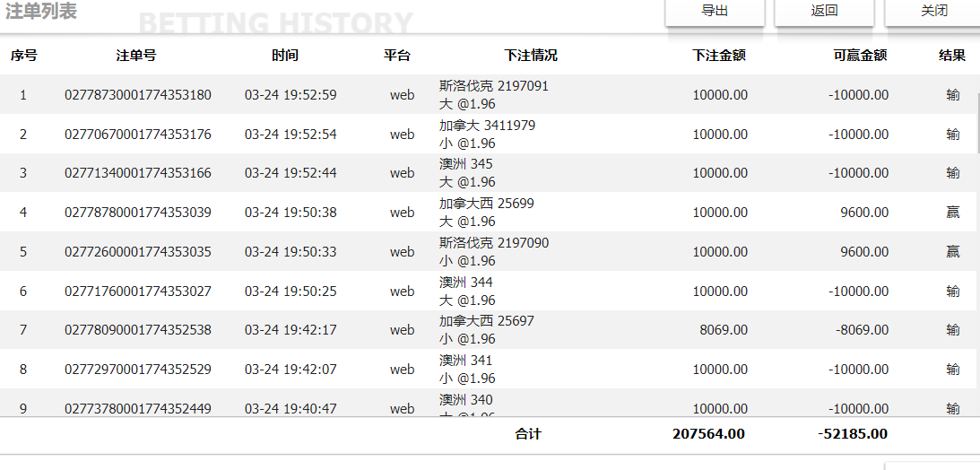The image size is (980, 470).
Task: Click the 下注情况 column header
Action: coord(531,56)
